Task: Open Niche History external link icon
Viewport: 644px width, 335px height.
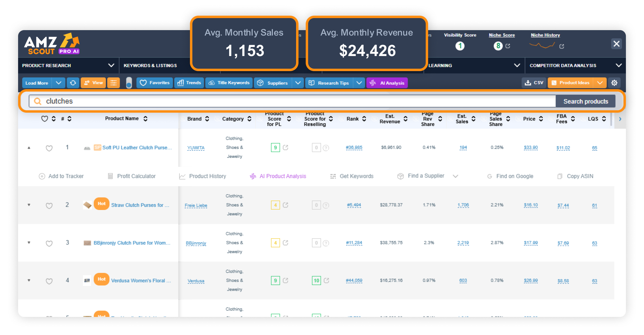Action: pos(562,46)
